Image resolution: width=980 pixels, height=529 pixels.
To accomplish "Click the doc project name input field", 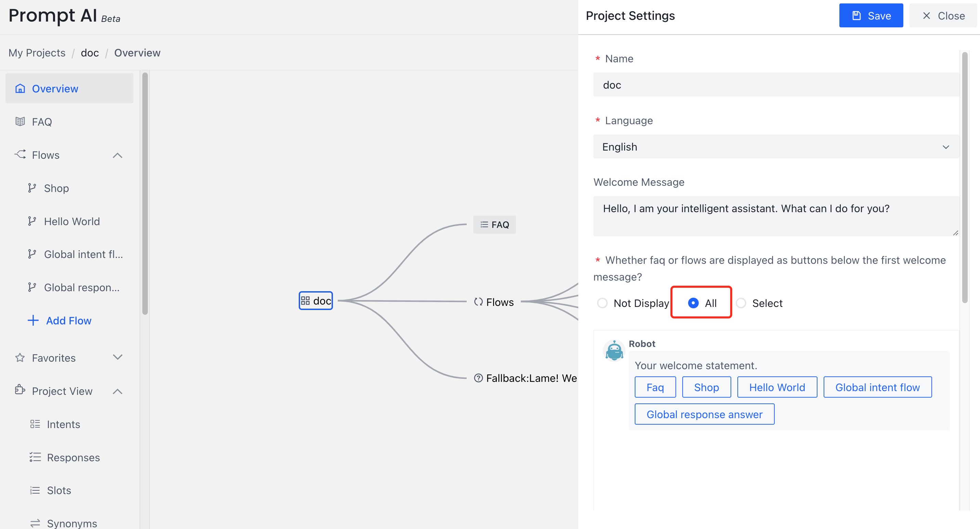I will [775, 85].
